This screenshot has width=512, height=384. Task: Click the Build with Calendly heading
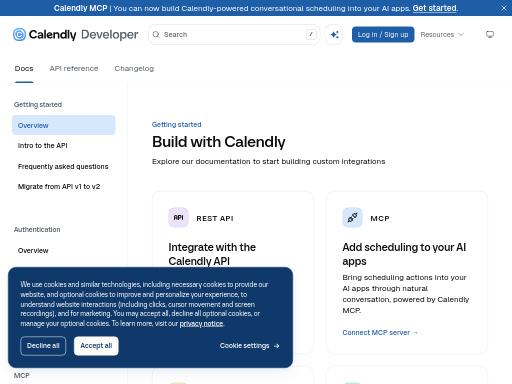coord(219,142)
